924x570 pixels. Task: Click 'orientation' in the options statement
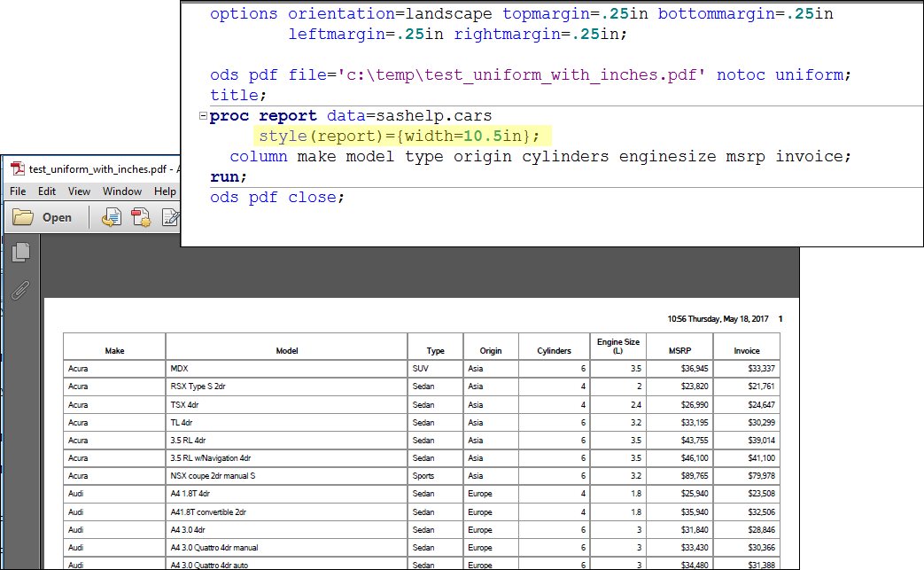pos(341,13)
